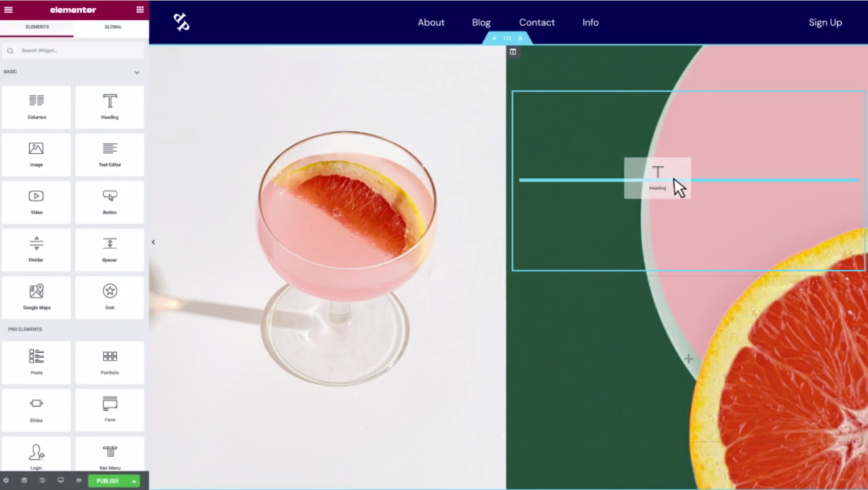This screenshot has width=868, height=490.
Task: Select the Divider widget
Action: pos(36,250)
